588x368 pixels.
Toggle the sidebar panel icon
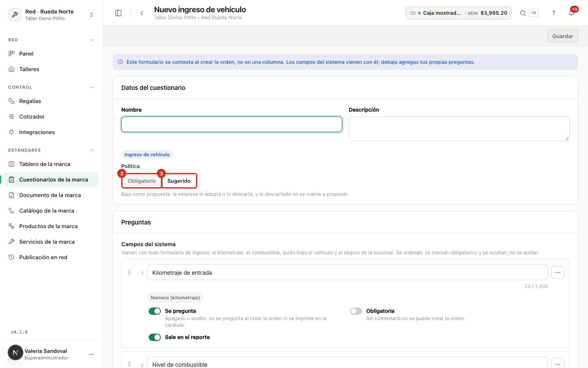(x=118, y=13)
